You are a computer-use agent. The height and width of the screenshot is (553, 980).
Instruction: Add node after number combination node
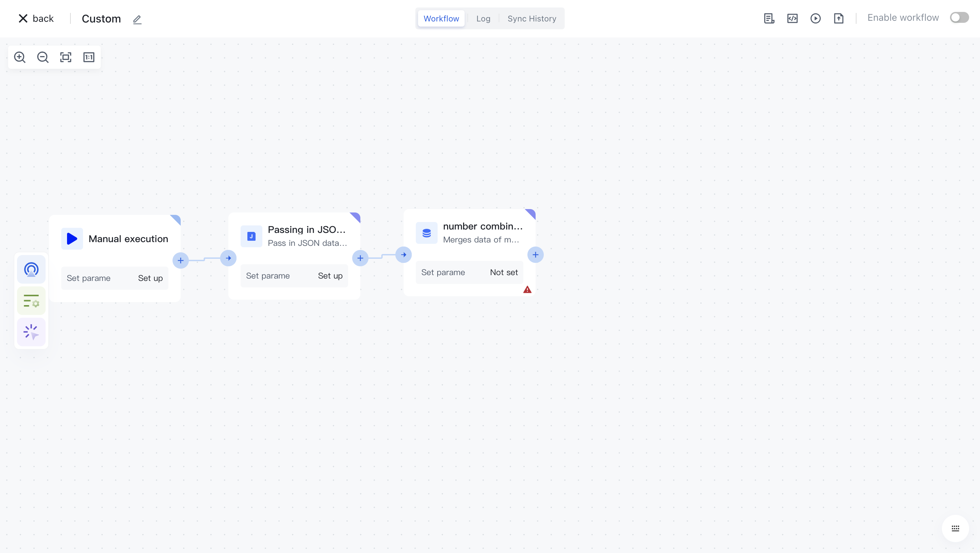(535, 255)
